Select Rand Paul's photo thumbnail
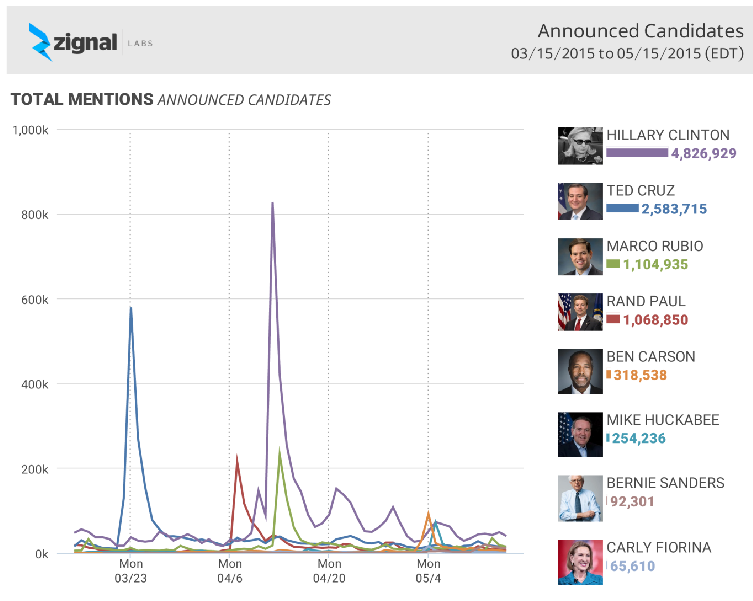 tap(580, 312)
